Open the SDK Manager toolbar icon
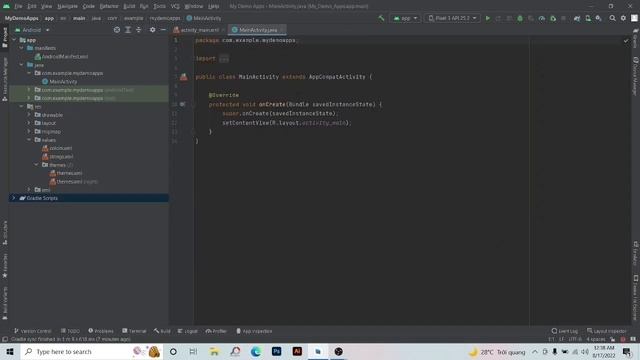Viewport: 640px width, 360px height. [x=598, y=18]
